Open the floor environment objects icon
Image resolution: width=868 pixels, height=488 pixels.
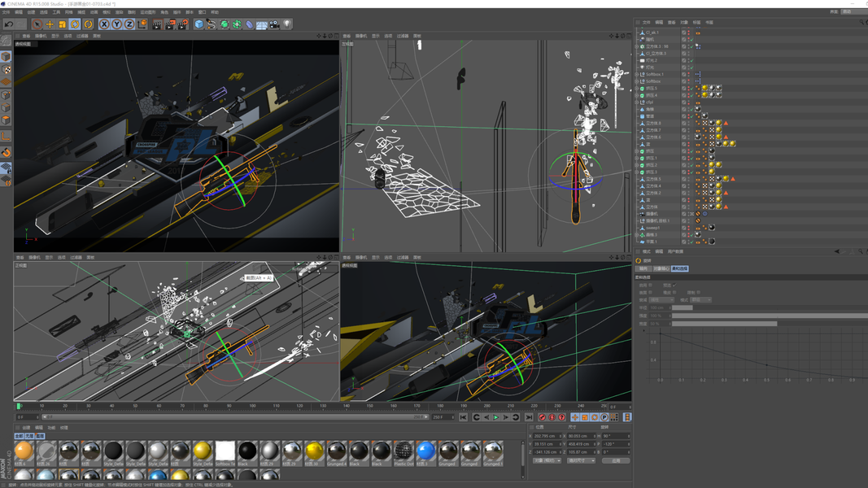(x=262, y=24)
